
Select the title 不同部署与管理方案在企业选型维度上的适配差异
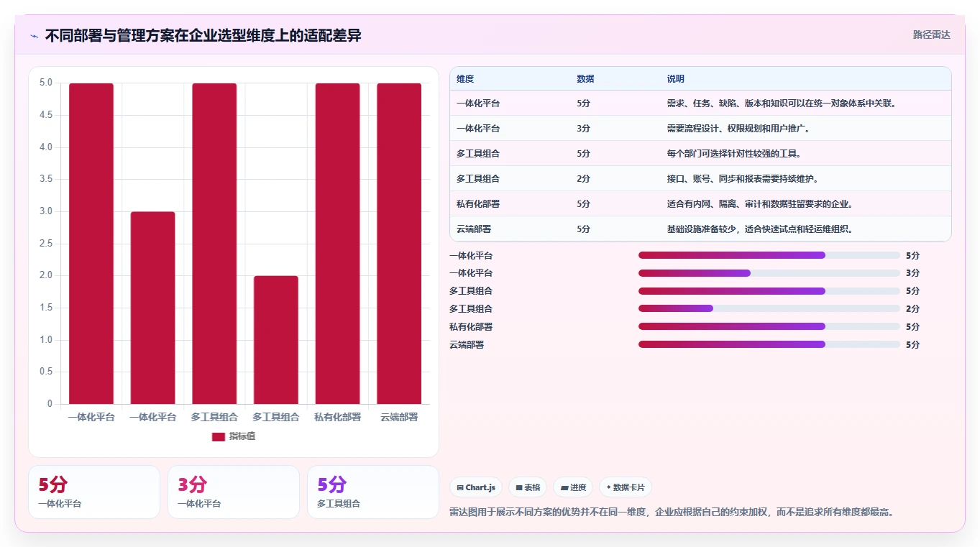pyautogui.click(x=203, y=36)
